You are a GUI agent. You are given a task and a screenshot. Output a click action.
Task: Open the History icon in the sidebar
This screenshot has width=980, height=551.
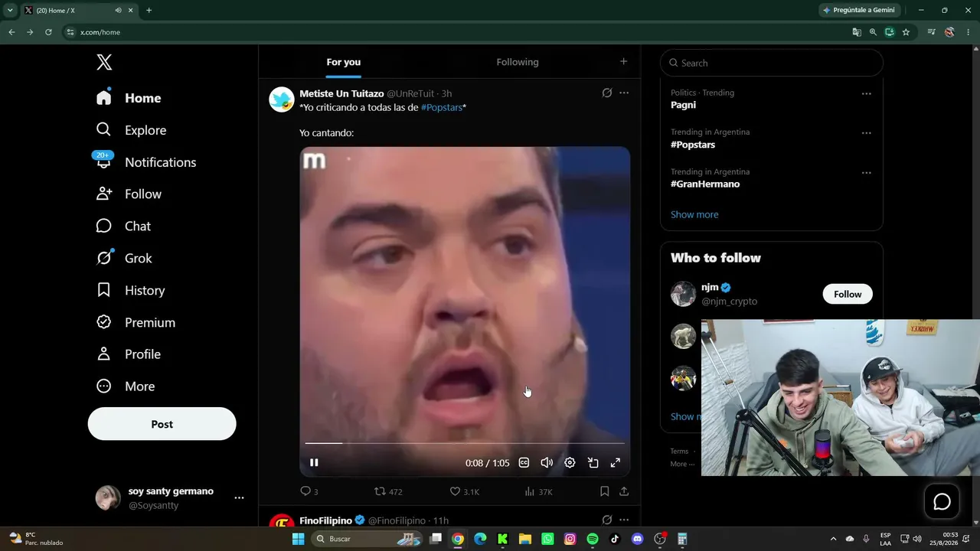(104, 290)
